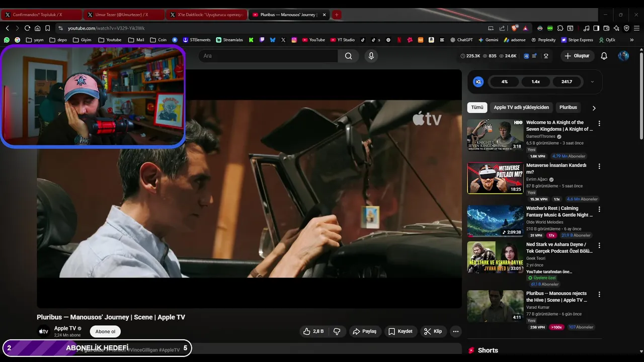Click the vidIQ '241.7' stat pill

567,81
